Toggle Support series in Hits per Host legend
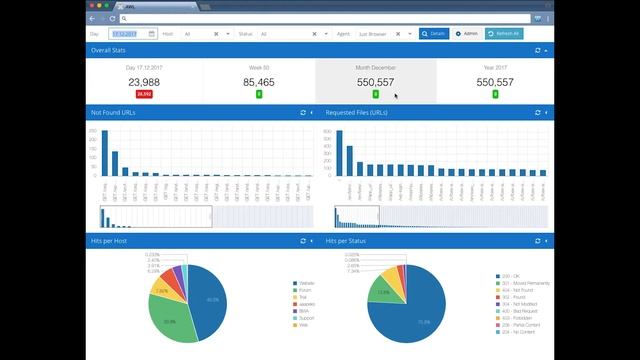Viewport: 640px width, 360px height. [x=304, y=318]
